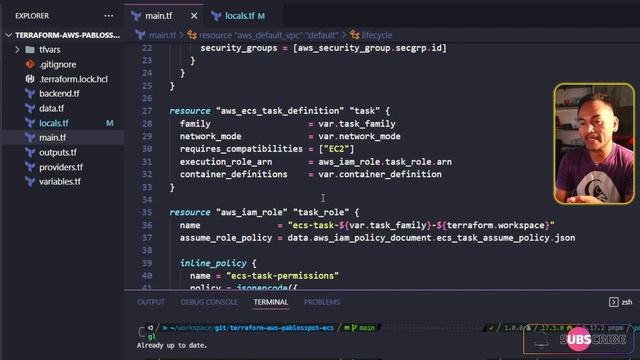Open backend.tf from the explorer
640x360 pixels.
[59, 94]
